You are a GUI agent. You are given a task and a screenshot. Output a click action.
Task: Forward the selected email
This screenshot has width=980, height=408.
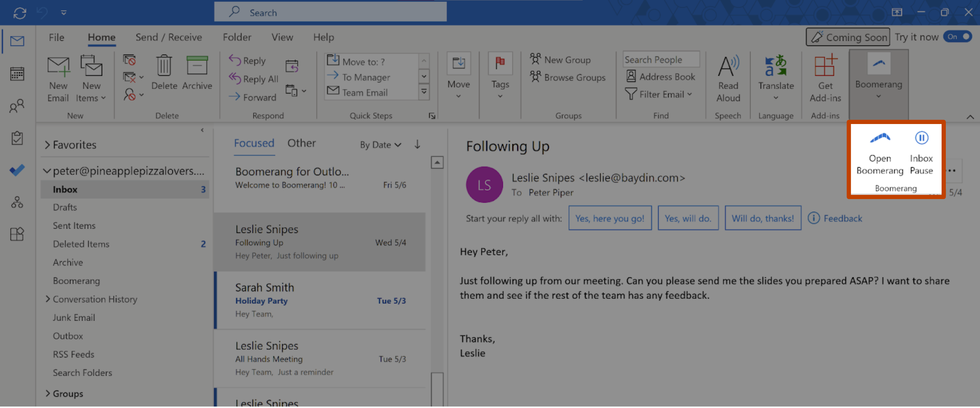pos(253,97)
